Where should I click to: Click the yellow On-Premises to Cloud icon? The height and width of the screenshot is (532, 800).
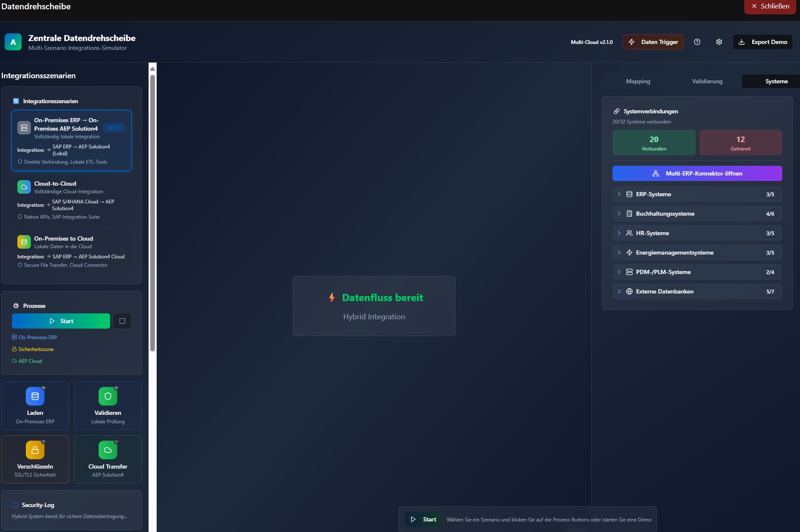click(x=24, y=242)
